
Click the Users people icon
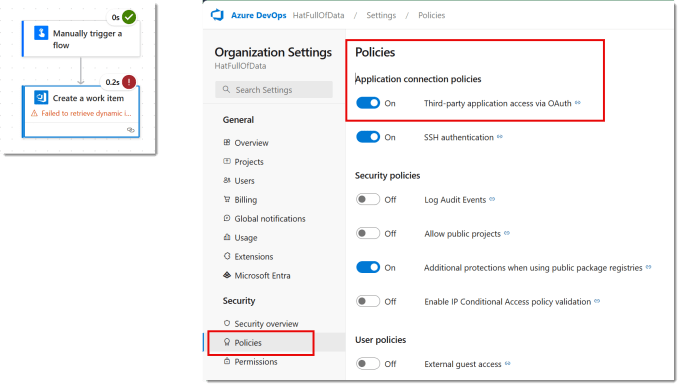click(227, 180)
